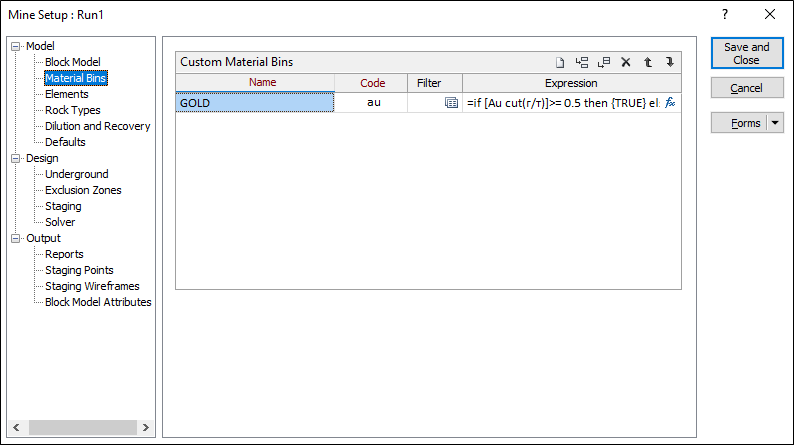The width and height of the screenshot is (794, 445).
Task: Open the filter form icon in the GOLD row
Action: coord(451,103)
